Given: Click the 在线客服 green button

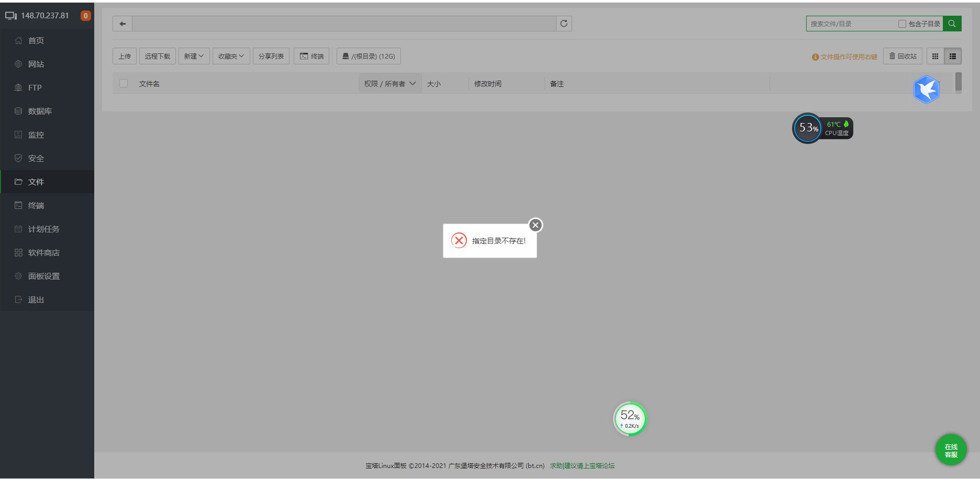Looking at the screenshot, I should 951,450.
